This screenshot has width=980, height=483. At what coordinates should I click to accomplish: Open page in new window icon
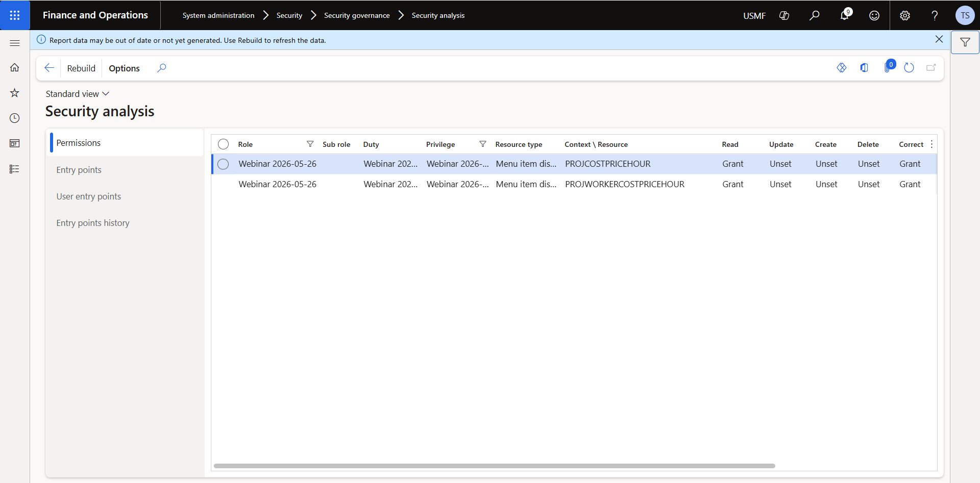[931, 68]
